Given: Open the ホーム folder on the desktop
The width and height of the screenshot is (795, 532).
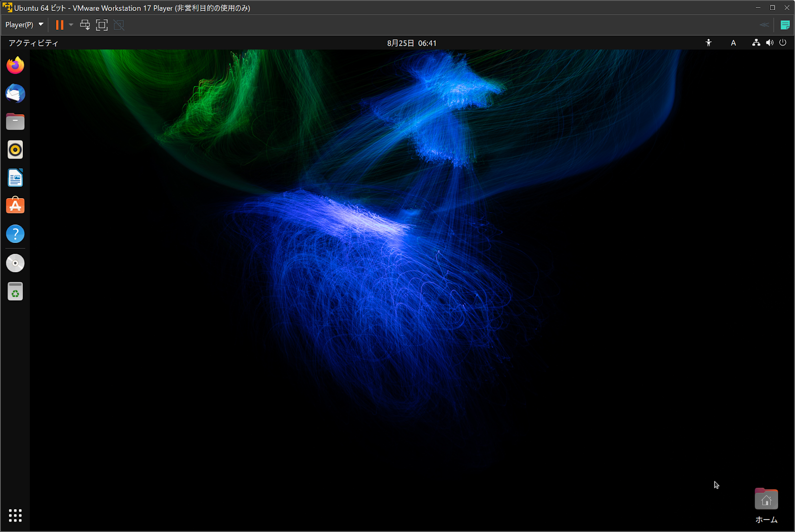Looking at the screenshot, I should point(766,506).
